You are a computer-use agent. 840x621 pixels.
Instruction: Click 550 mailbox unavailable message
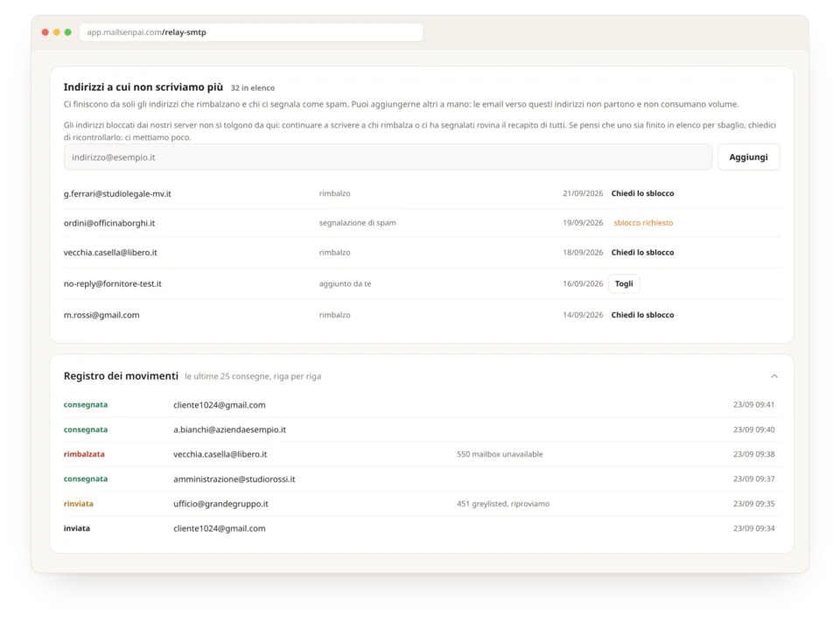point(500,454)
